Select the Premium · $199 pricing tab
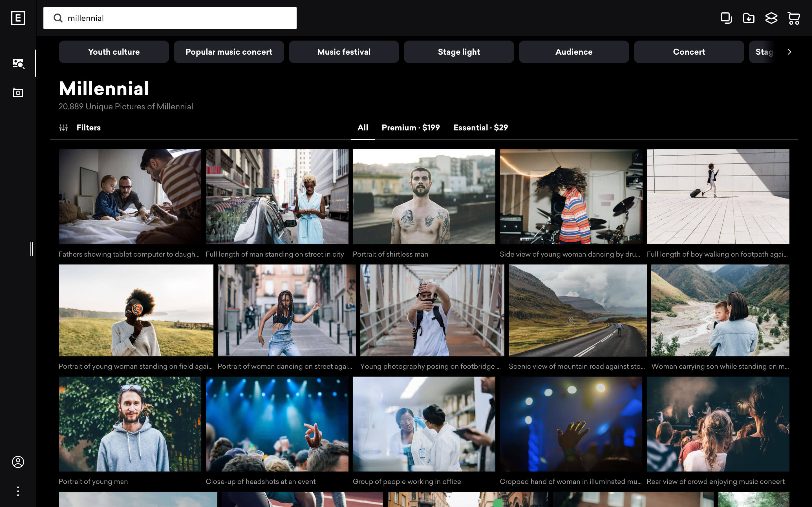 [x=411, y=128]
